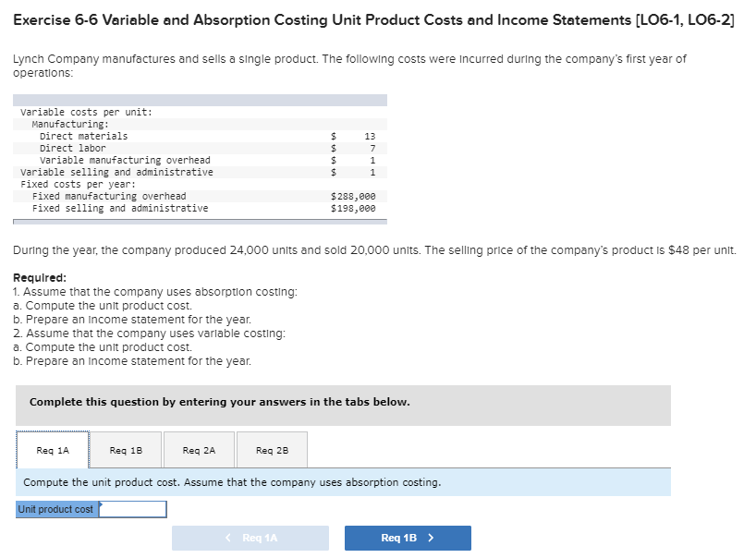Click the greyed Req 1A previous button

(250, 538)
